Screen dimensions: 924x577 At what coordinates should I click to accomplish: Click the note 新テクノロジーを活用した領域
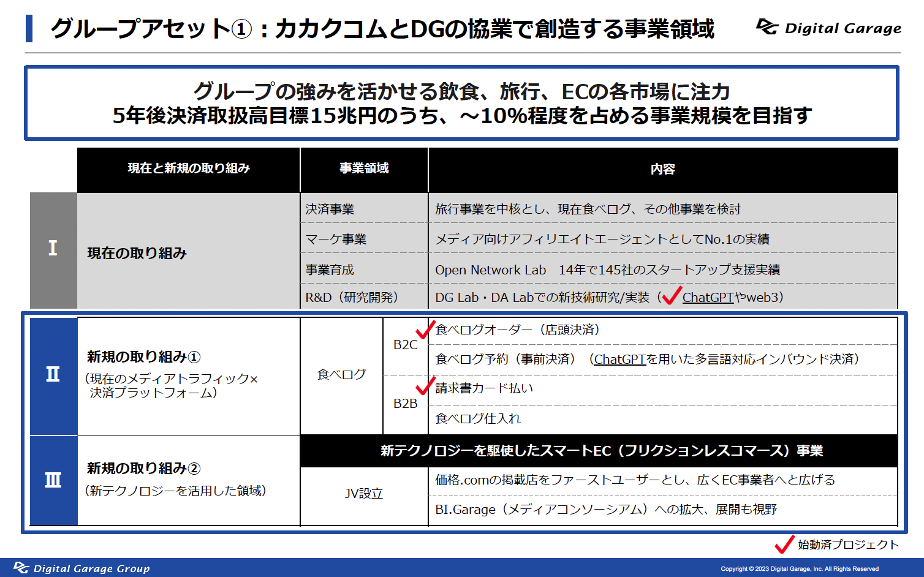[x=175, y=491]
